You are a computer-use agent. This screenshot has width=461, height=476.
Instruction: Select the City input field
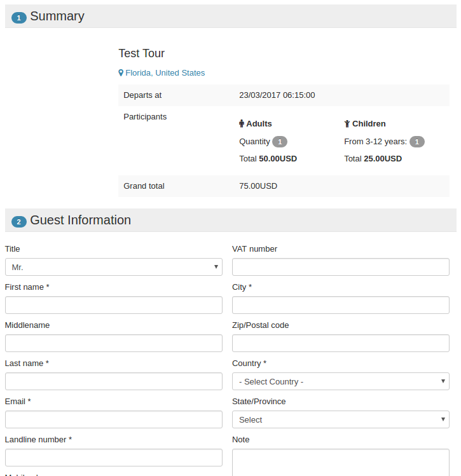pos(341,305)
